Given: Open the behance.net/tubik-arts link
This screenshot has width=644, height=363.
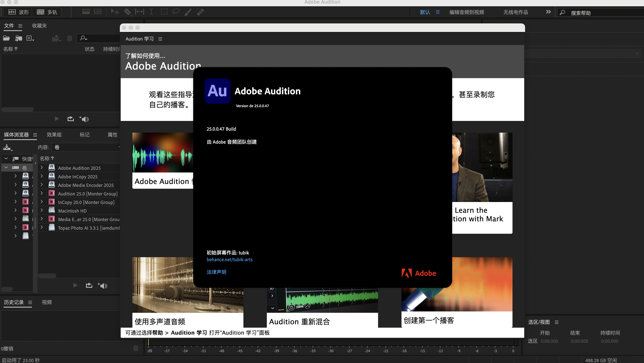Looking at the screenshot, I should click(229, 259).
